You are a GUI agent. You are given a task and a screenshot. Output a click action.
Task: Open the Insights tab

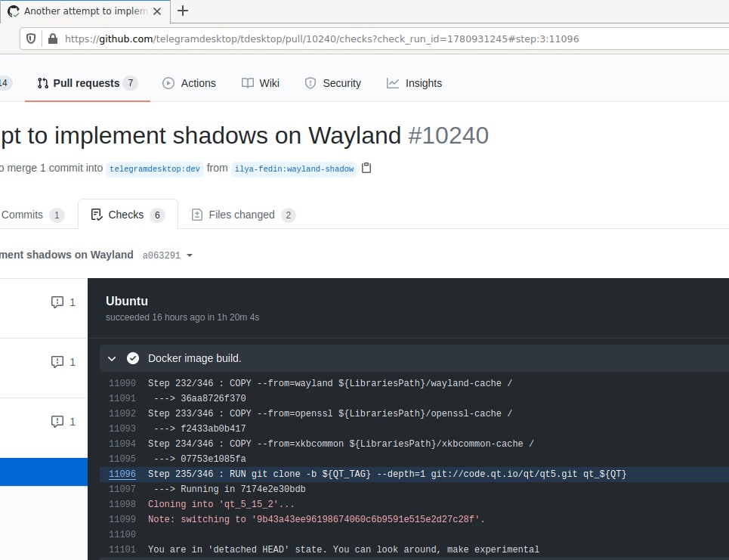tap(414, 83)
